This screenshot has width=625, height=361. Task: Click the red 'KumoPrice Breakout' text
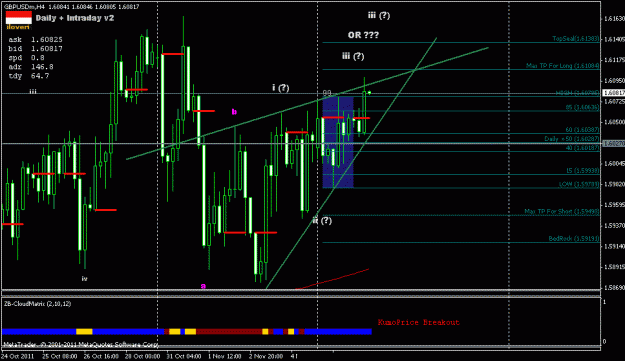[x=419, y=322]
